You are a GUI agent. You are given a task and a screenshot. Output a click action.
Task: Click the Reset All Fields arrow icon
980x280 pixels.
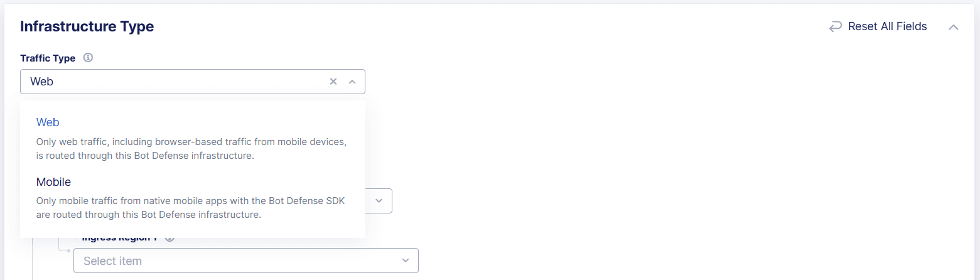[835, 26]
